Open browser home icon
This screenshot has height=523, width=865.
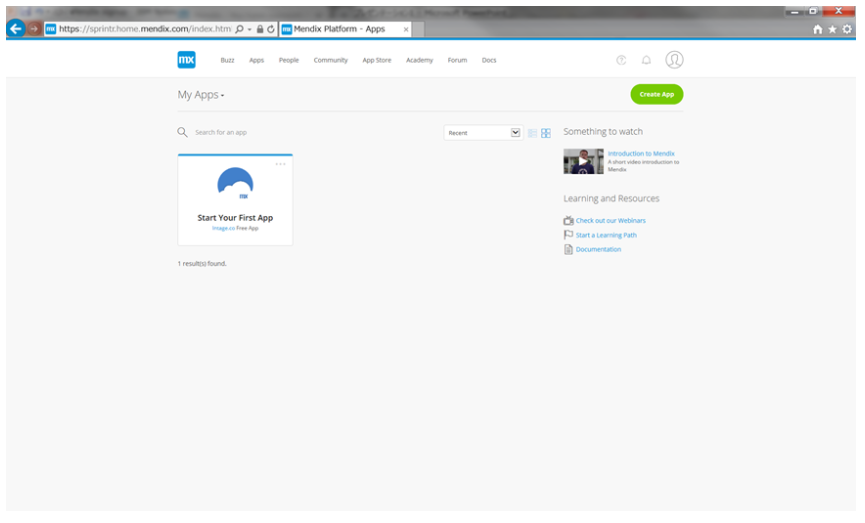818,29
